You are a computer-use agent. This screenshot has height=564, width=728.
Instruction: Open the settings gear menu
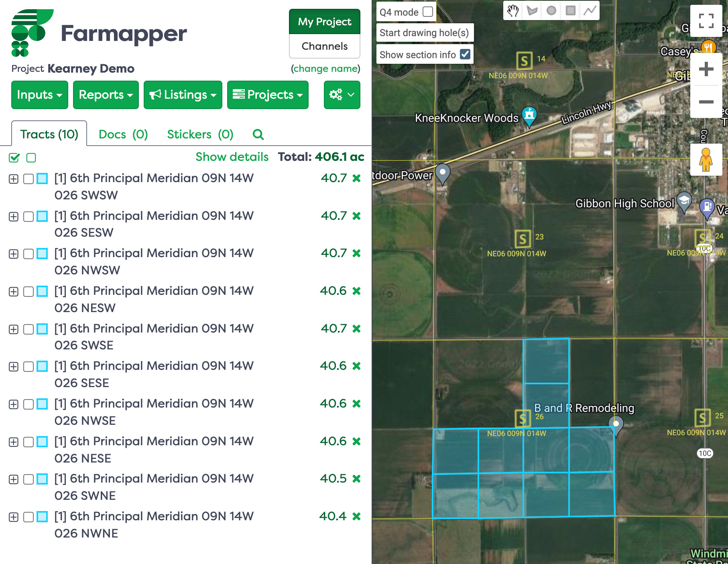[x=342, y=95]
